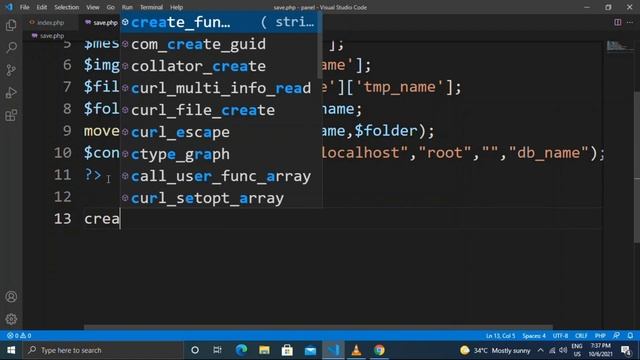
Task: Open the Windows Start menu
Action: point(11,350)
